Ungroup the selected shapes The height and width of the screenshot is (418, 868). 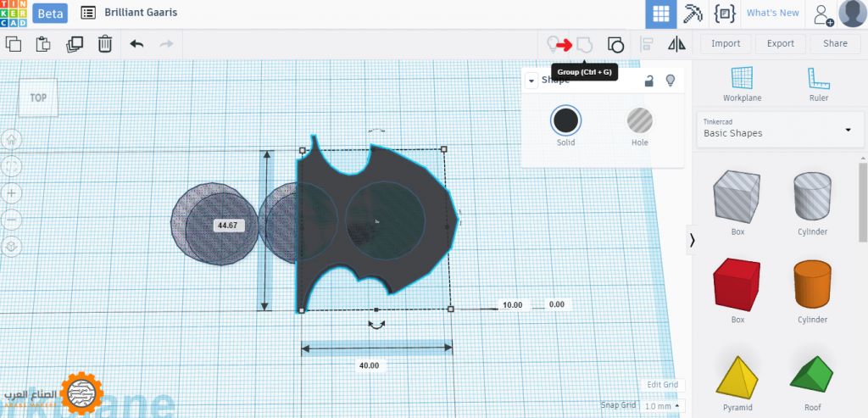pyautogui.click(x=615, y=44)
